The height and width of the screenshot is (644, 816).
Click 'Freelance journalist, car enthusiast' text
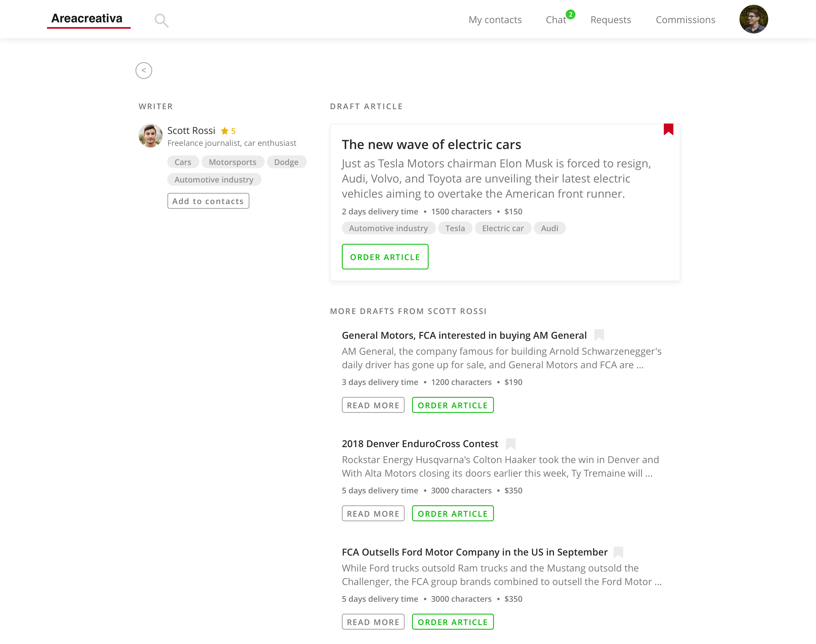point(232,143)
